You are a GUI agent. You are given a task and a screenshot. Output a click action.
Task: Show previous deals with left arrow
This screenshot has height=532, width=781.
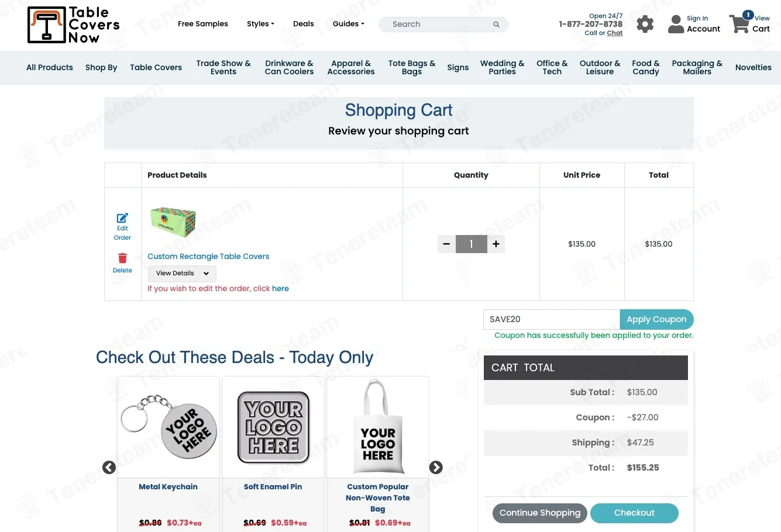tap(109, 468)
